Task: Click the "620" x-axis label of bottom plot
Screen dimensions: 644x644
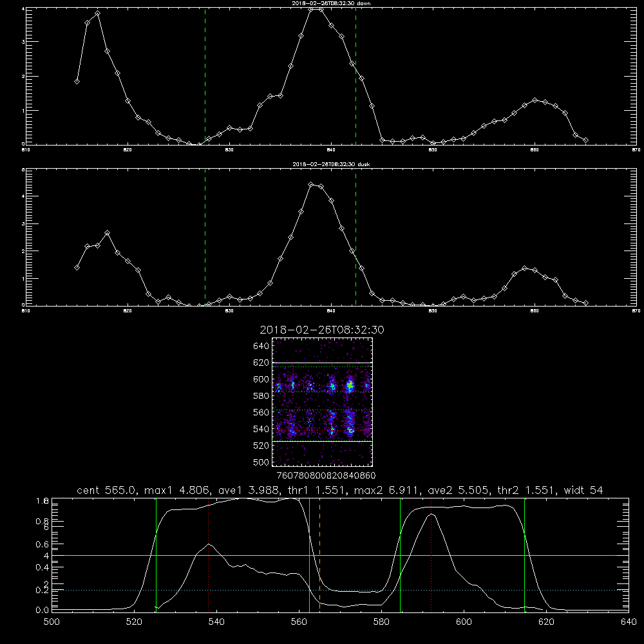Action: click(x=546, y=622)
